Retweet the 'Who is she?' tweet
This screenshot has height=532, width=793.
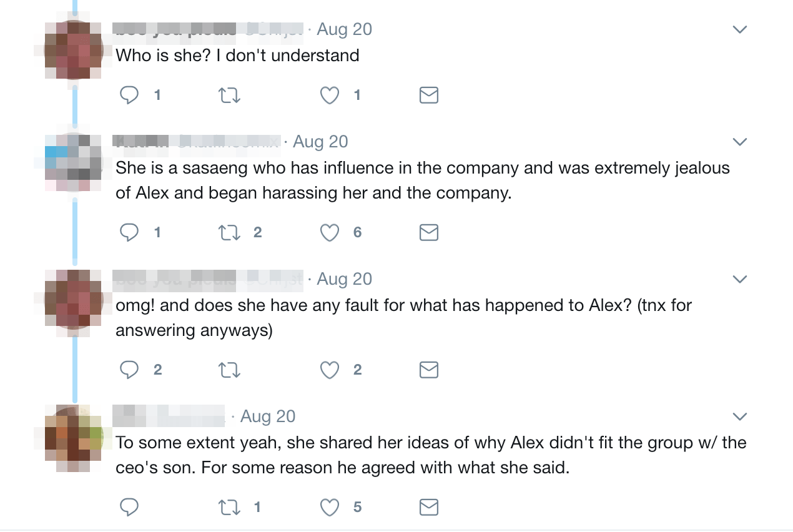(x=229, y=96)
